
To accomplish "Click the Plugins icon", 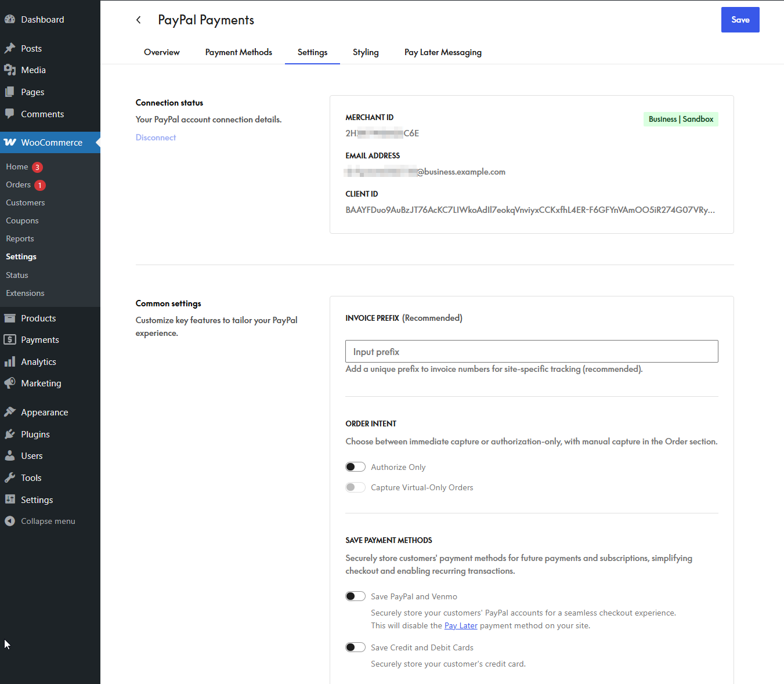I will 10,434.
